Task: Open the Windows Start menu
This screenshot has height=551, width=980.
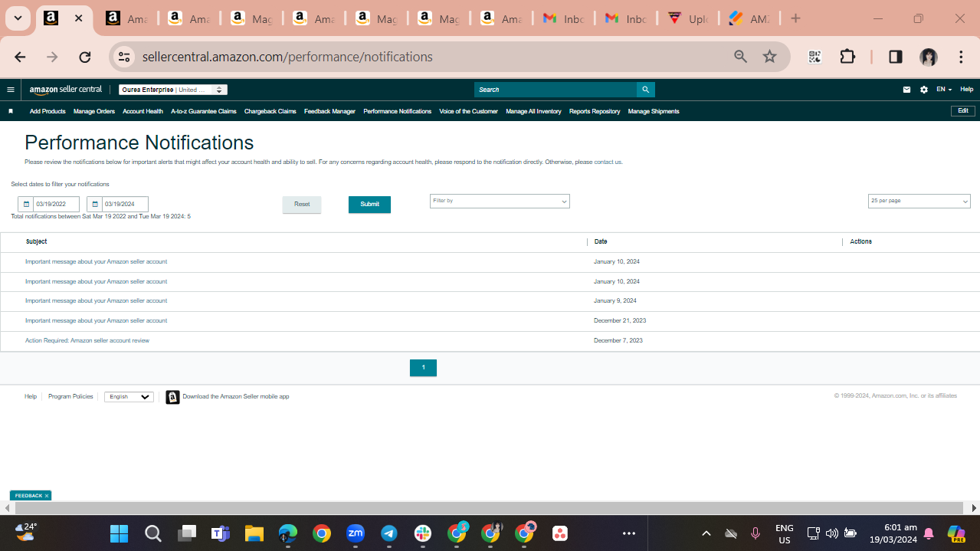Action: pos(119,533)
